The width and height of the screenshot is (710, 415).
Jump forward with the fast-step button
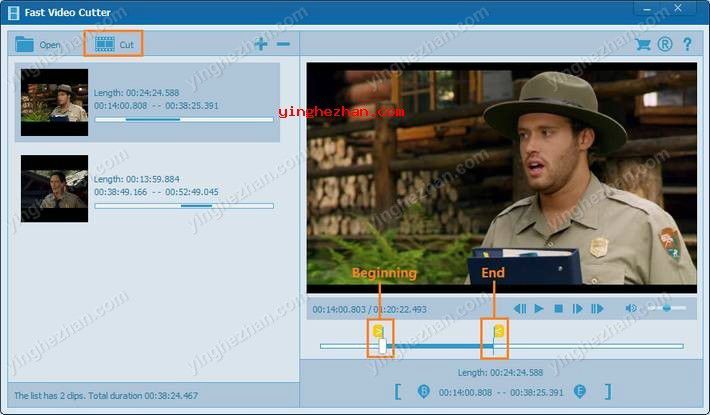tap(597, 309)
